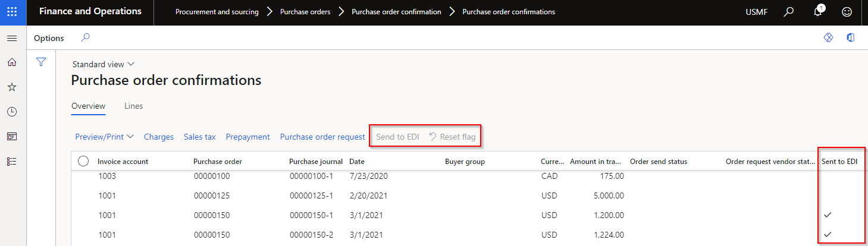Open in Microsoft Office icon
The image size is (868, 246).
coord(851,37)
